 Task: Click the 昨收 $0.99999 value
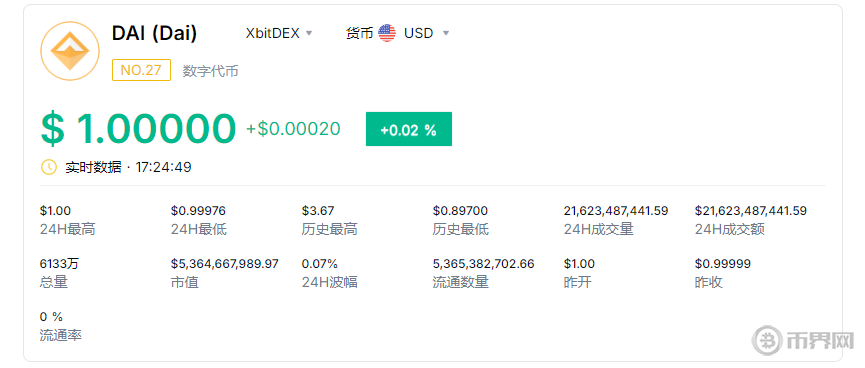723,264
